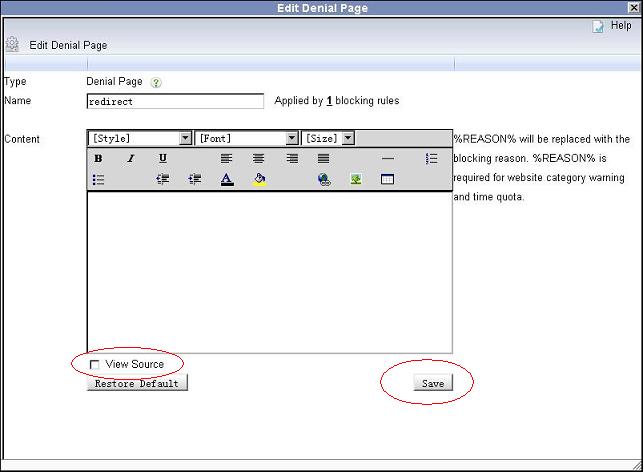
Task: Choose the text color tool
Action: [x=227, y=179]
